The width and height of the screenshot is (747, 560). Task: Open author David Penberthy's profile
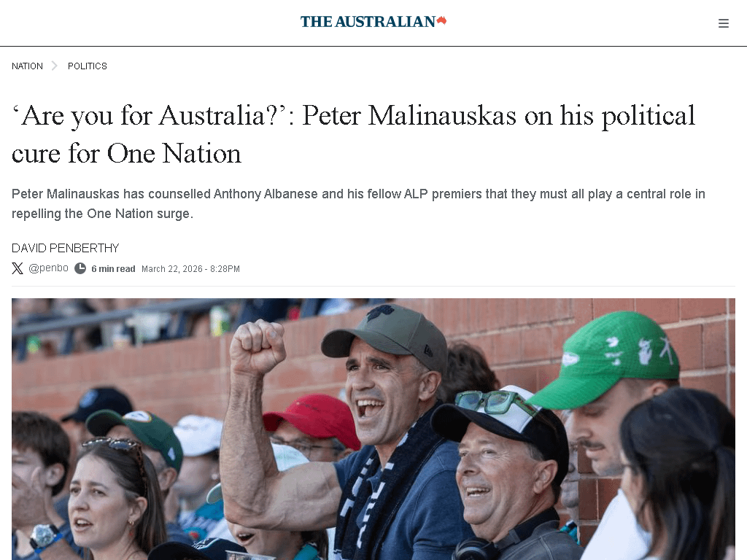coord(65,248)
